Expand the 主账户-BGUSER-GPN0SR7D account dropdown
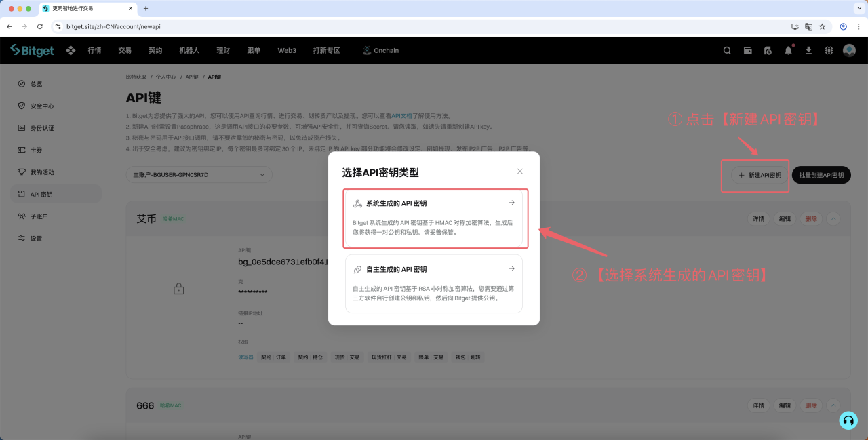The image size is (868, 440). tap(199, 174)
